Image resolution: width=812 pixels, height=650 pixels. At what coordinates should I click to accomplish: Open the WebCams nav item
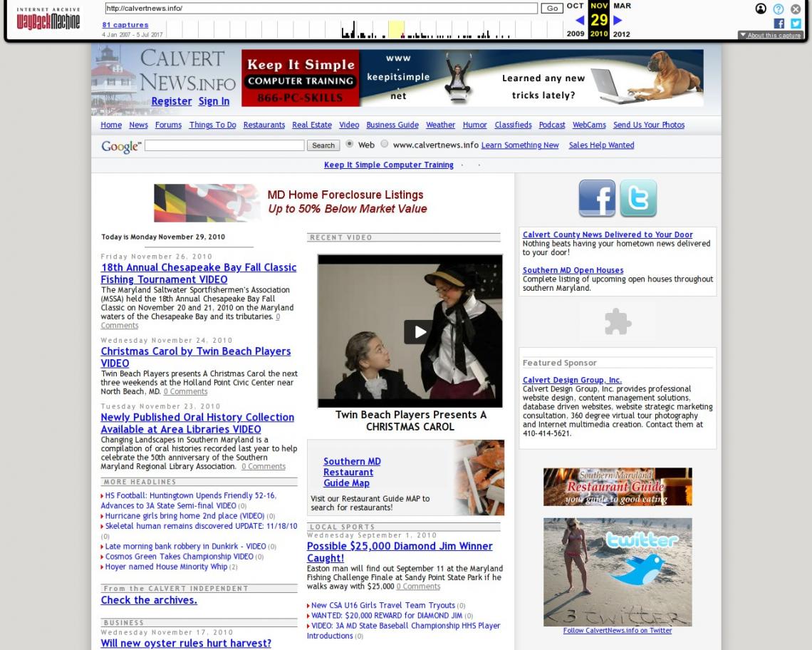(589, 125)
